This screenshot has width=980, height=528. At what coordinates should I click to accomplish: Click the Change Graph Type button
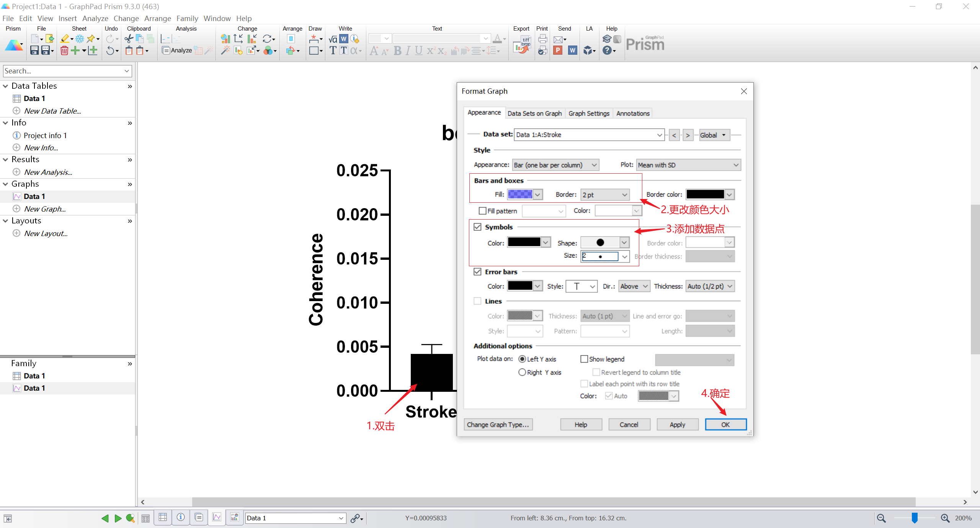click(x=498, y=425)
